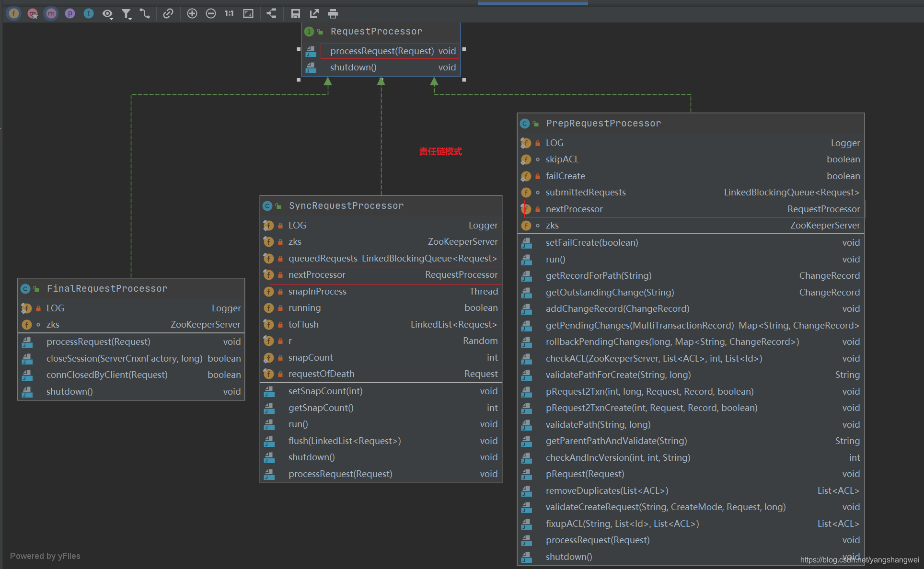The image size is (924, 569).
Task: Click the show dependencies link icon
Action: (168, 13)
